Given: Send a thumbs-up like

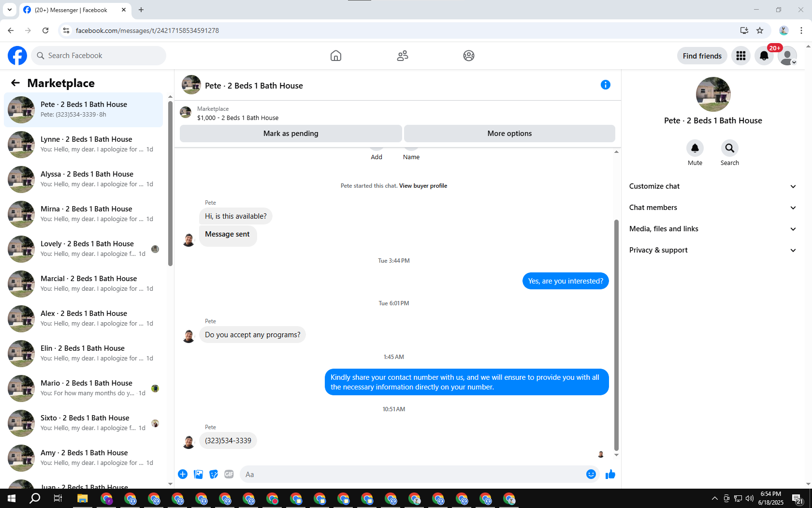Looking at the screenshot, I should 610,474.
